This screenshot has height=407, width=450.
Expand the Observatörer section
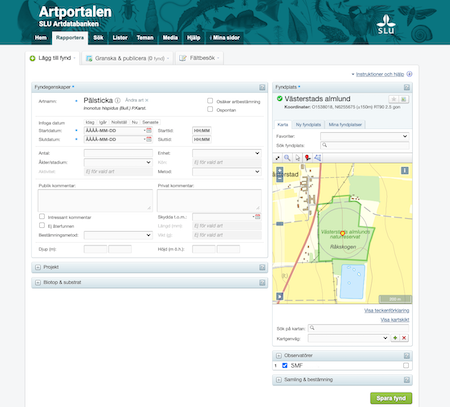pyautogui.click(x=279, y=356)
